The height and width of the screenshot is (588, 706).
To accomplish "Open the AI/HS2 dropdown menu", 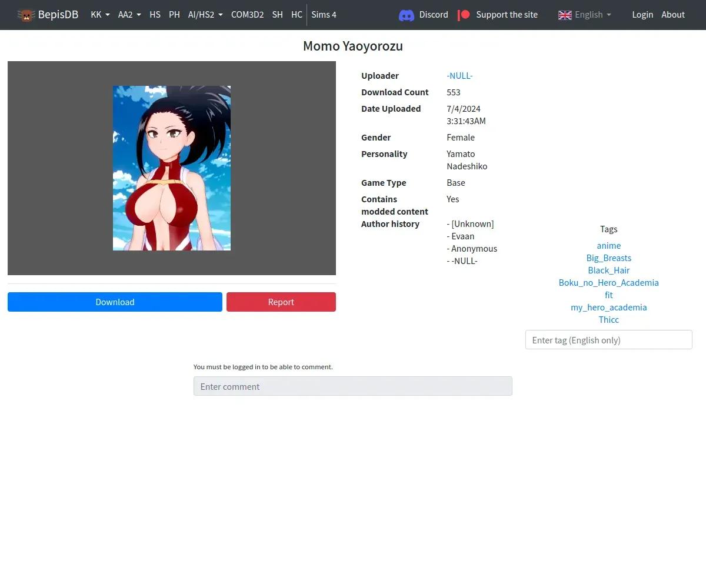I will coord(205,15).
